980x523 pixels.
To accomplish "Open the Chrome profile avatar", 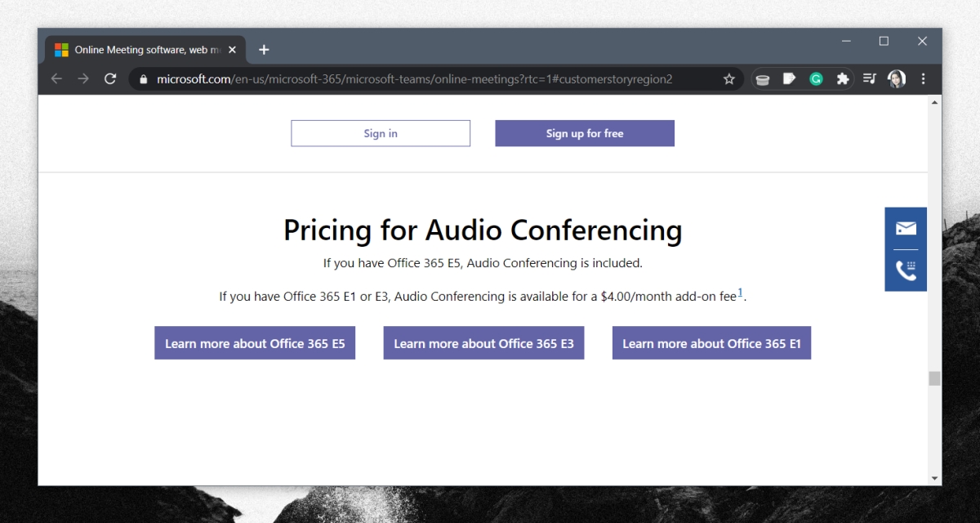I will click(897, 79).
